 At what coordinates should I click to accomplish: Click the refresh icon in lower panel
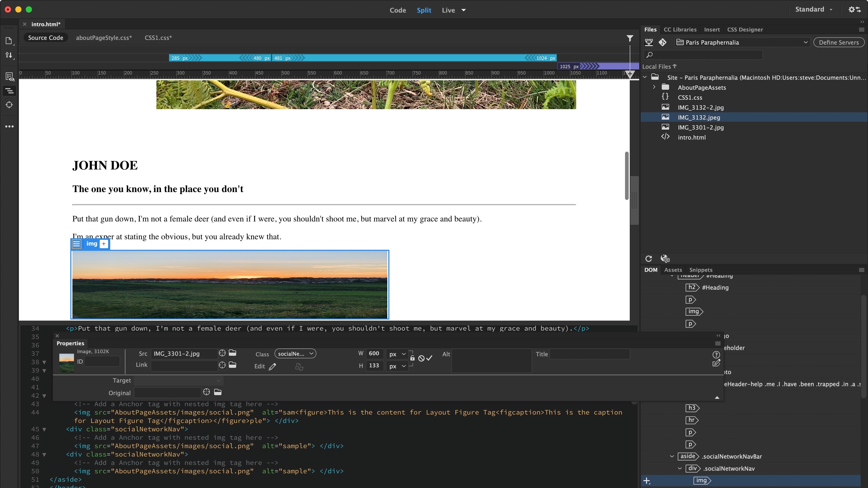[650, 259]
